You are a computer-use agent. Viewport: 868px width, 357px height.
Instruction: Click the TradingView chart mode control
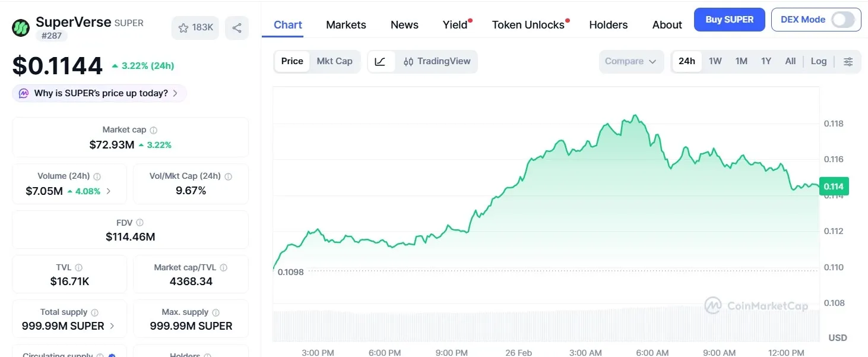point(437,61)
